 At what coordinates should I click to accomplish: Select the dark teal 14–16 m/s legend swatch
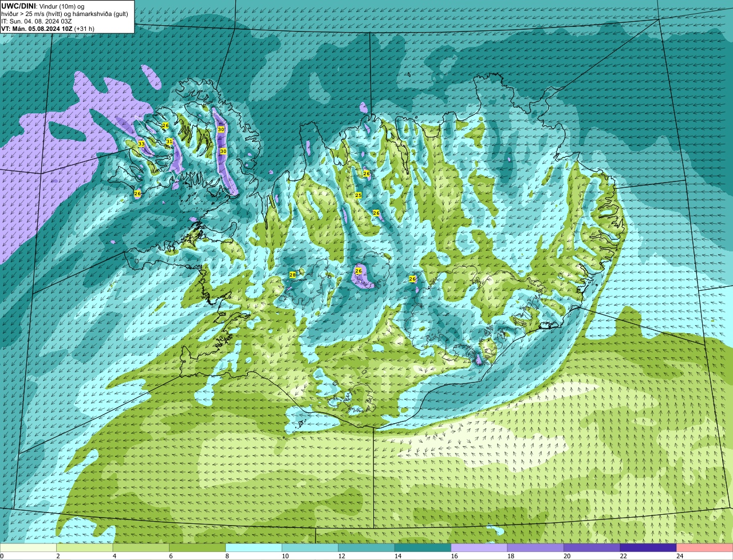coord(423,548)
